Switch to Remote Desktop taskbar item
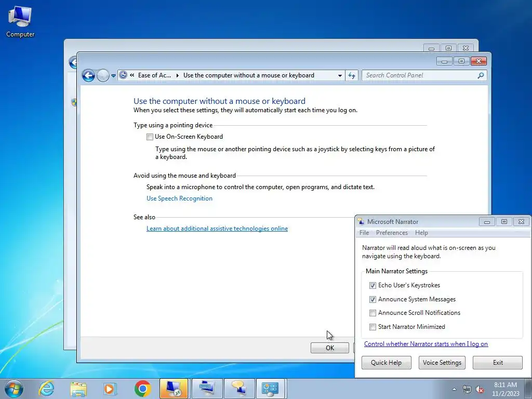 pyautogui.click(x=174, y=389)
